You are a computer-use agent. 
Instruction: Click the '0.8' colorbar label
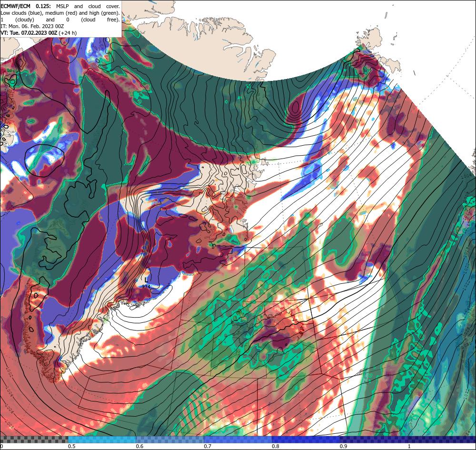pos(275,446)
